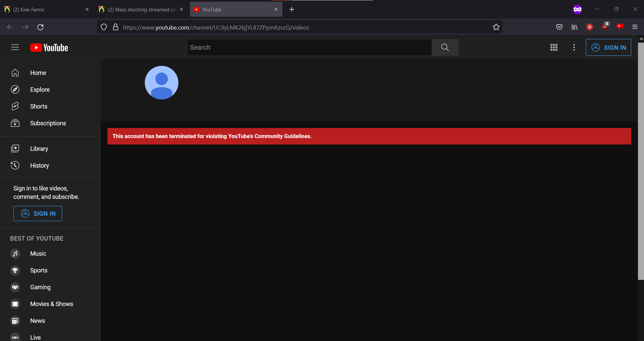Image resolution: width=644 pixels, height=341 pixels.
Task: Open Home in the sidebar
Action: [49, 73]
